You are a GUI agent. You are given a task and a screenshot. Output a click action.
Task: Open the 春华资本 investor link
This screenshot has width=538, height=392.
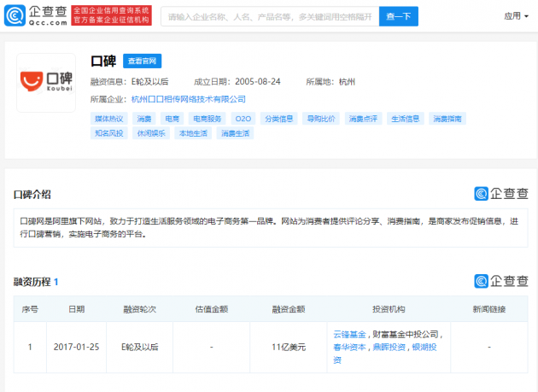point(349,348)
